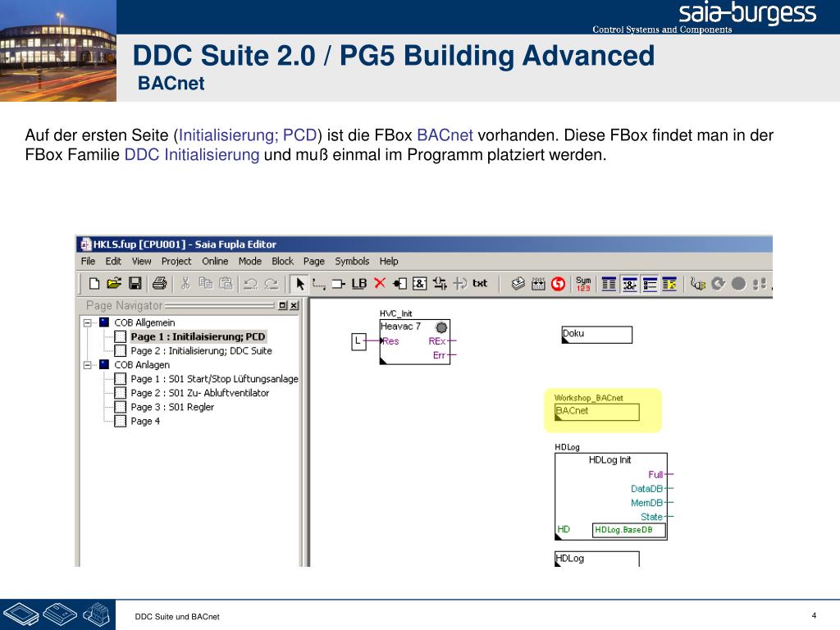Screen dimensions: 840x630
Task: Click the Workshop_BACnet label
Action: point(588,398)
